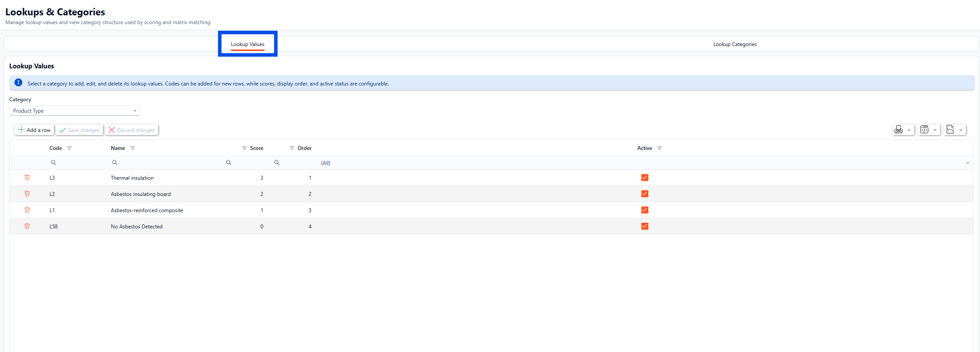Image resolution: width=980 pixels, height=352 pixels.
Task: Click the Name column header filter icon
Action: (133, 148)
